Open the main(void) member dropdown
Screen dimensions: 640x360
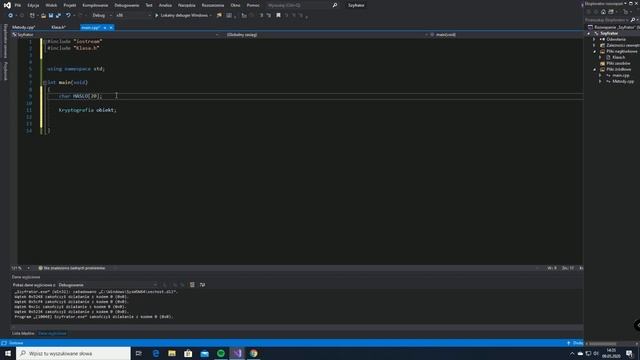(x=506, y=35)
